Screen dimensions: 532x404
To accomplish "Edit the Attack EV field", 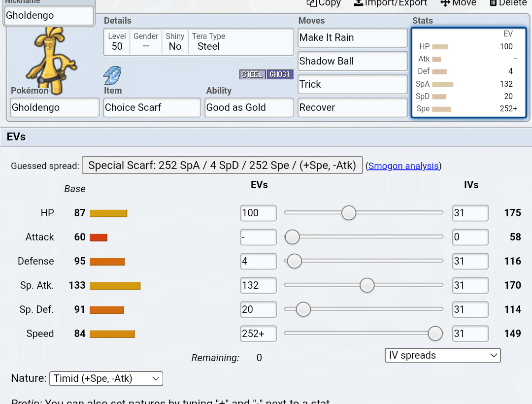I will 259,237.
